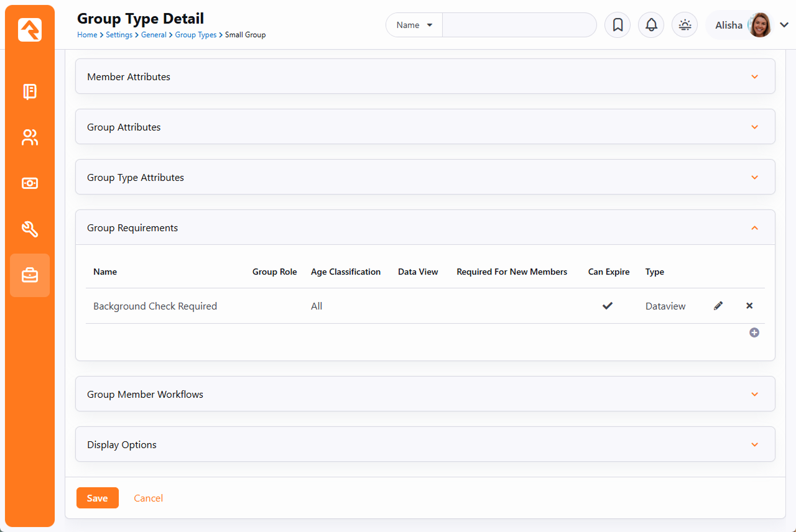
Task: Click the bookmark icon in header
Action: tap(618, 25)
